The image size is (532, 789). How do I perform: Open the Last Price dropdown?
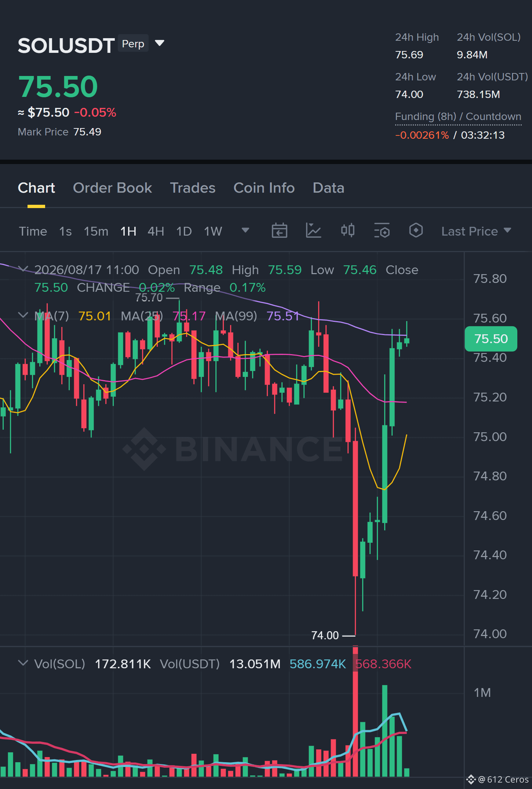tap(476, 231)
